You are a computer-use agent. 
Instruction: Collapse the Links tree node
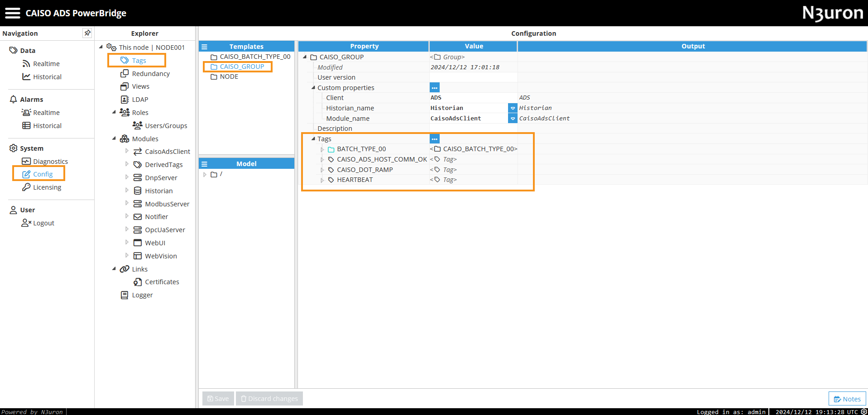[114, 269]
